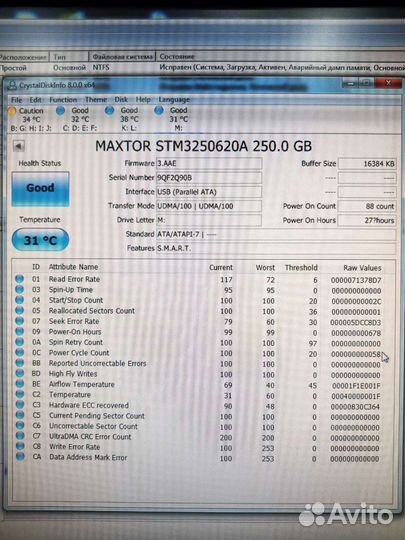Viewport: 405px width, 540px height.
Task: Click the Good health status button
Action: coord(40,189)
